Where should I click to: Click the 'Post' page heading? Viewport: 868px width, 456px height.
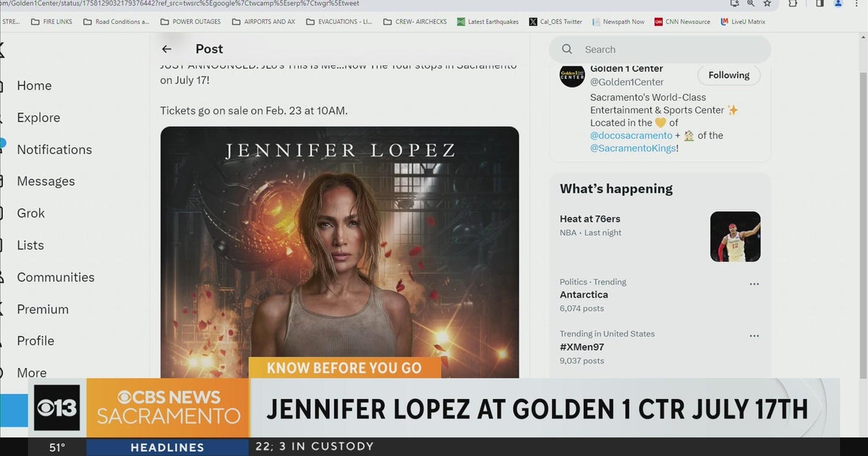tap(209, 48)
